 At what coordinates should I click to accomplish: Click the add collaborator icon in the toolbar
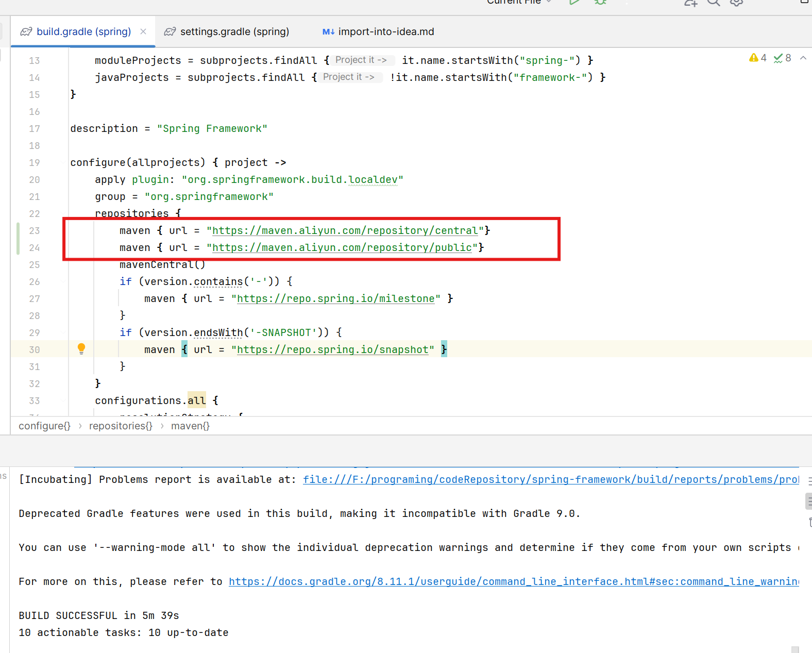(690, 3)
